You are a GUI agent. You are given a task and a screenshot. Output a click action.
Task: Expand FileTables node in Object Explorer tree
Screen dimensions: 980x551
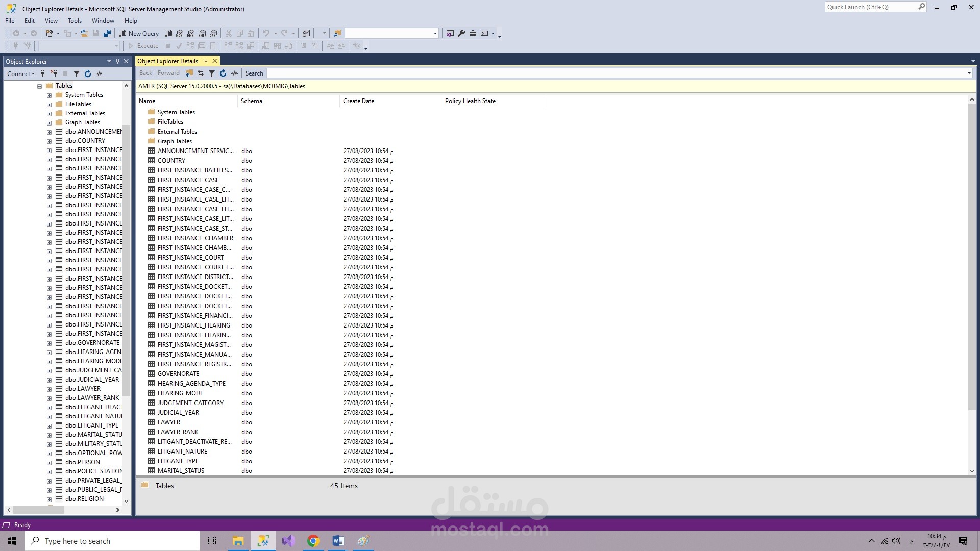point(49,104)
